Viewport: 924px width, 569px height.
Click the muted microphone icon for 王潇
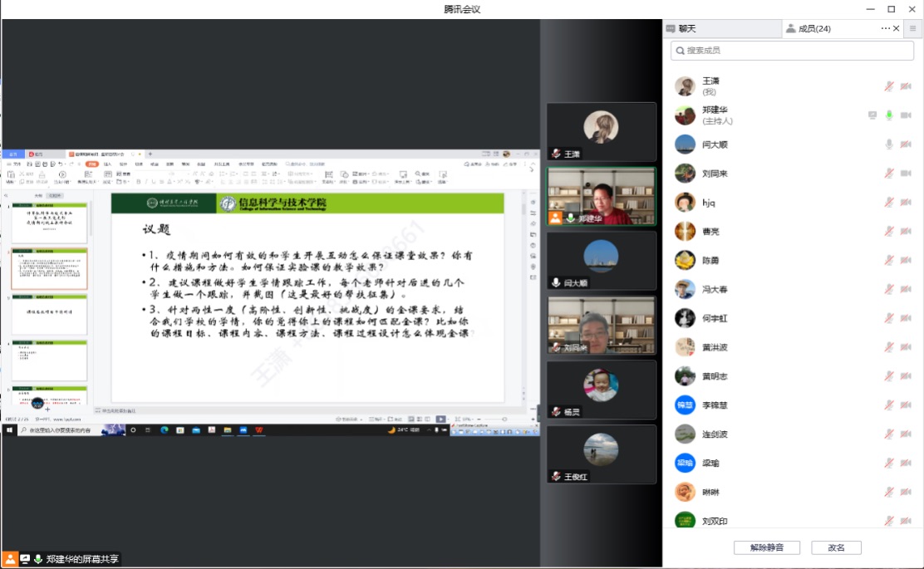pos(889,86)
